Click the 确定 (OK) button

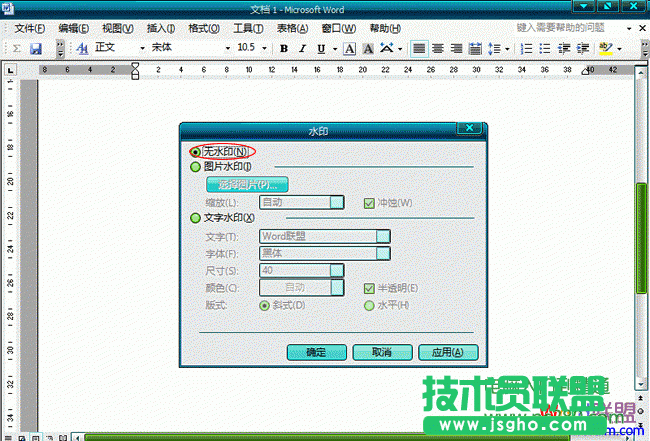(x=315, y=352)
